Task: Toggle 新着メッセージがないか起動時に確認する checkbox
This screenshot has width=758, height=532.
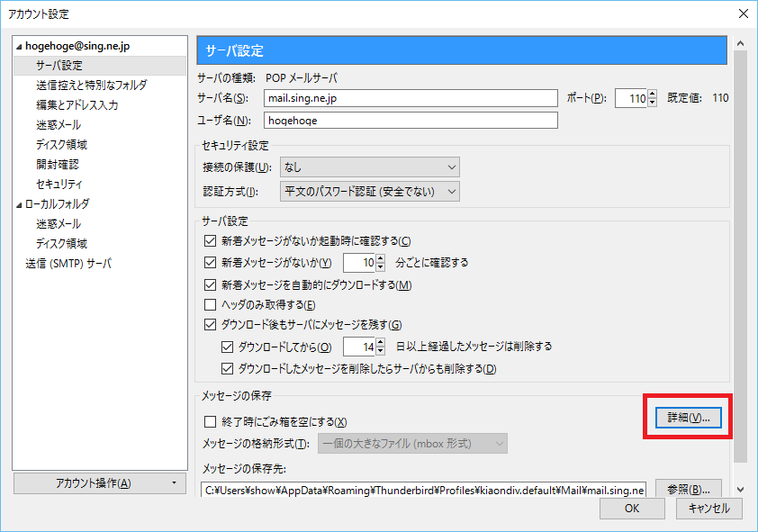Action: (211, 240)
